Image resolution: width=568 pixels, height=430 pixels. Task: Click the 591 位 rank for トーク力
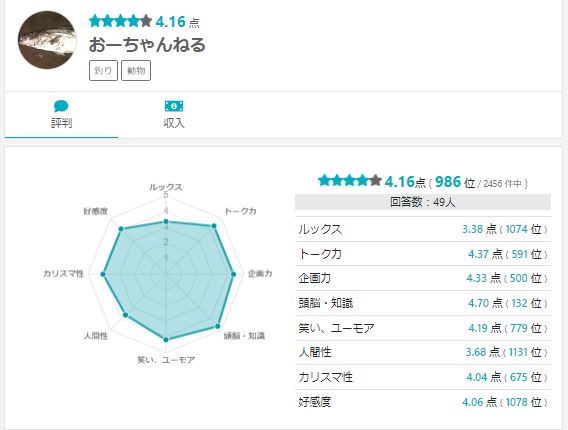point(526,254)
